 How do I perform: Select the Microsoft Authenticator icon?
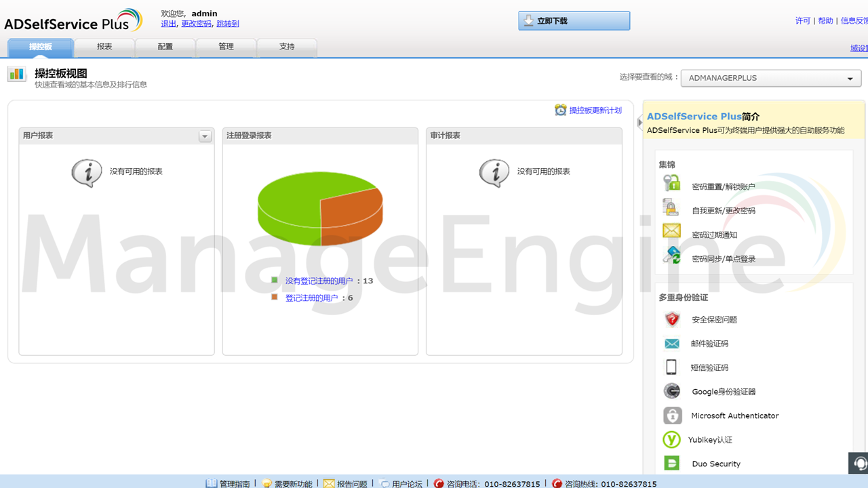click(671, 415)
